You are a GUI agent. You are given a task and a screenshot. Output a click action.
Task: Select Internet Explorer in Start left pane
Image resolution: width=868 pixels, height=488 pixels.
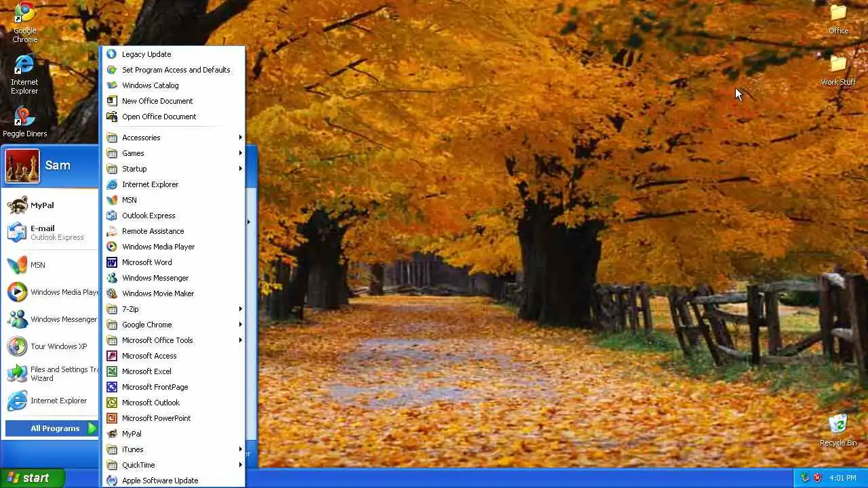click(52, 401)
